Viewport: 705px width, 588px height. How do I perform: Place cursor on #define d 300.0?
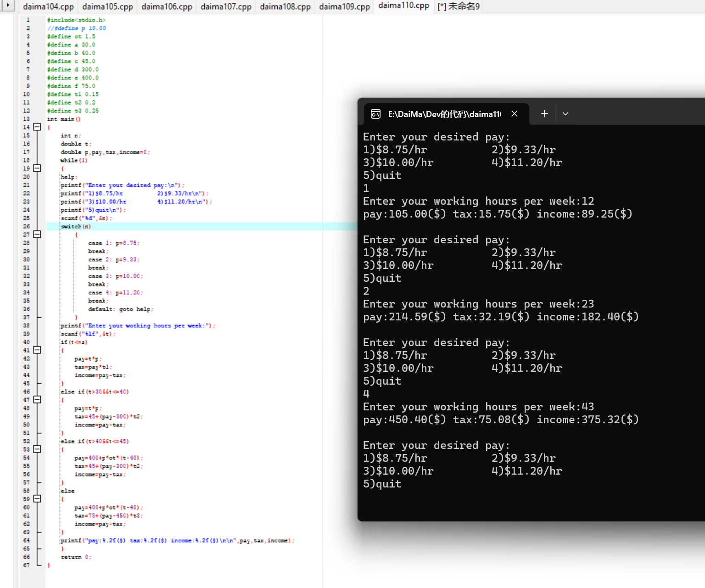[x=73, y=69]
